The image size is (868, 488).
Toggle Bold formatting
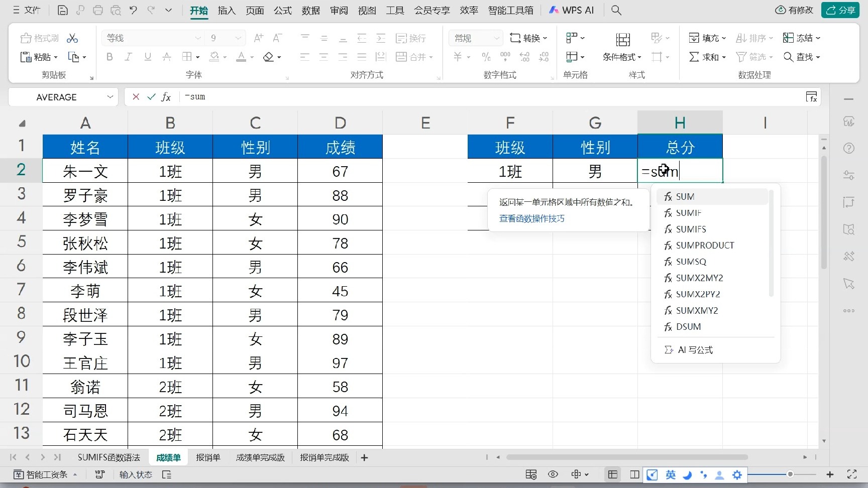point(110,57)
